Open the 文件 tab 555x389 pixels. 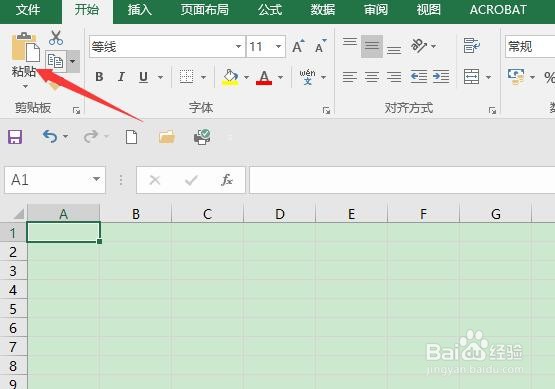[x=28, y=10]
